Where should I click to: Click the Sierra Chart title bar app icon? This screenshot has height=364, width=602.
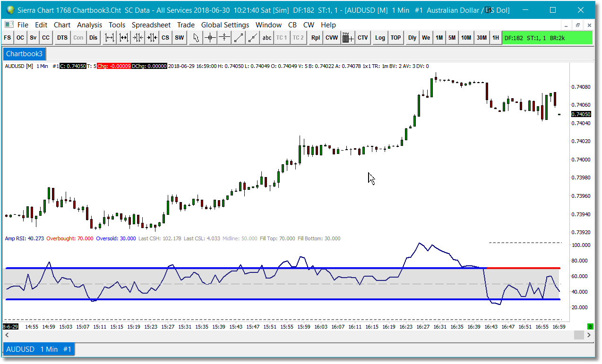click(10, 9)
